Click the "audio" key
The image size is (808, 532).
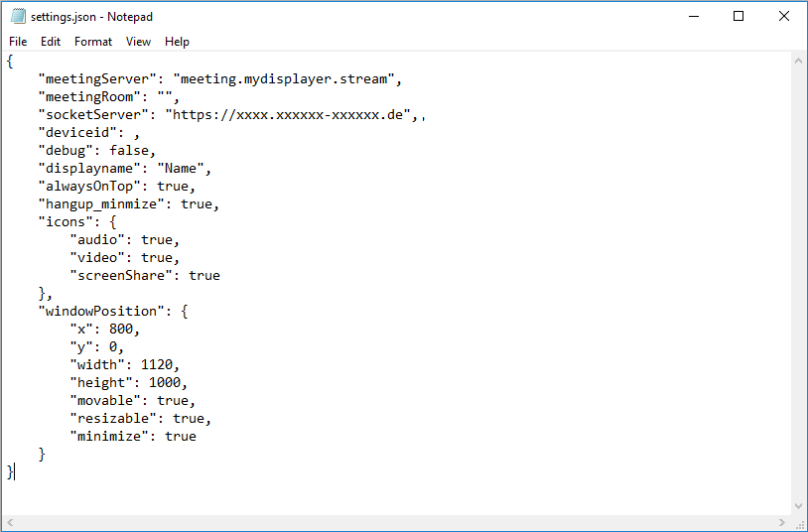tap(98, 240)
